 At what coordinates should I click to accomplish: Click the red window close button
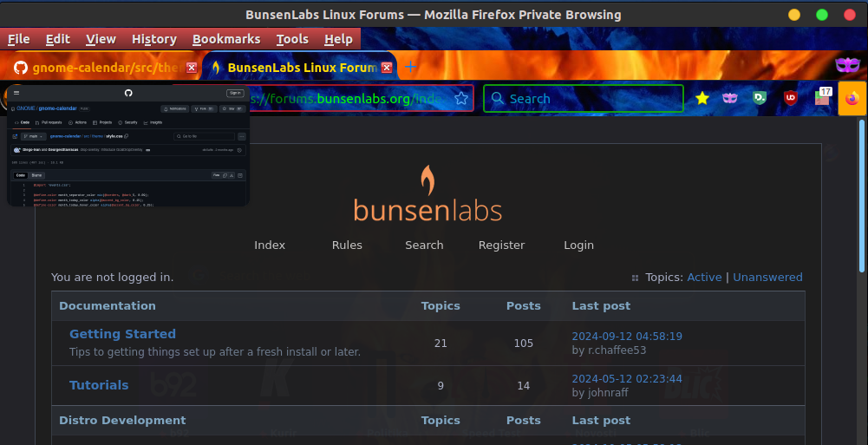tap(850, 15)
